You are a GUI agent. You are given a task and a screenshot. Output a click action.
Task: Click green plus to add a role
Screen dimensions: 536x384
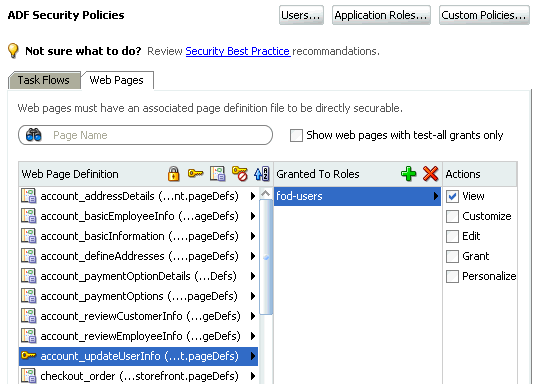(x=408, y=174)
